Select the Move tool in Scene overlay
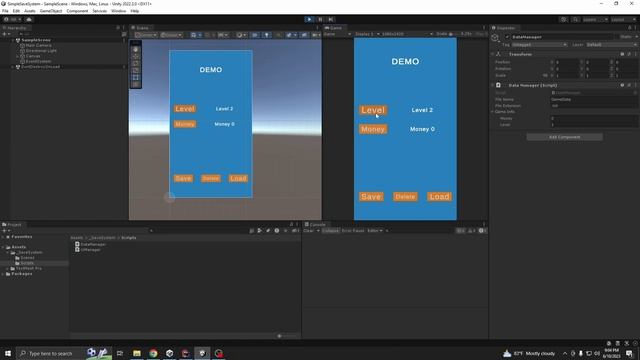This screenshot has width=640, height=360. coord(136,56)
